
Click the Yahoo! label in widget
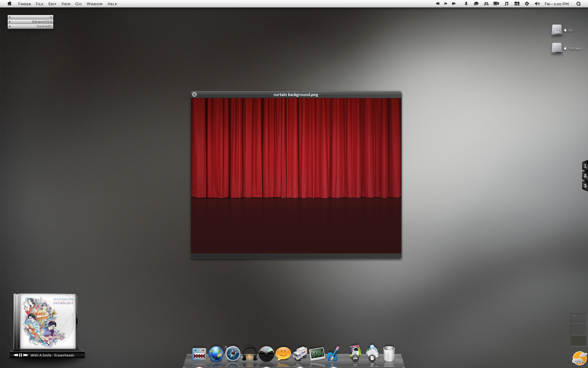[x=44, y=26]
